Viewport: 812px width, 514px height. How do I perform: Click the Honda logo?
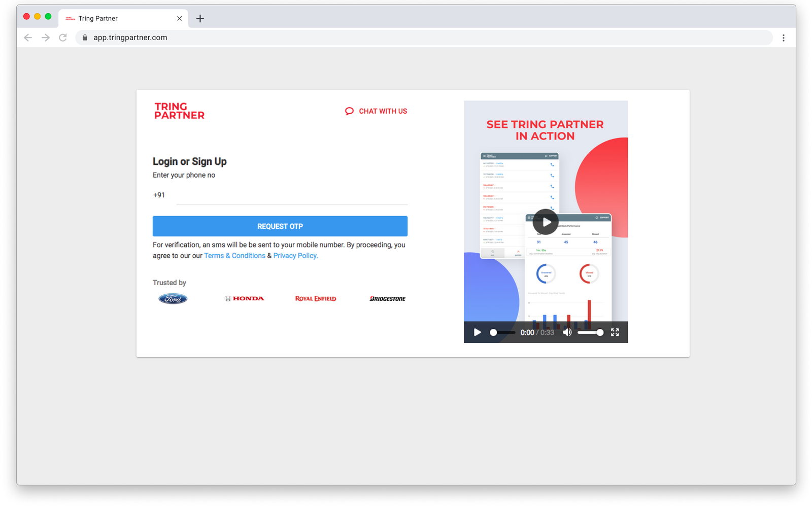pyautogui.click(x=245, y=299)
